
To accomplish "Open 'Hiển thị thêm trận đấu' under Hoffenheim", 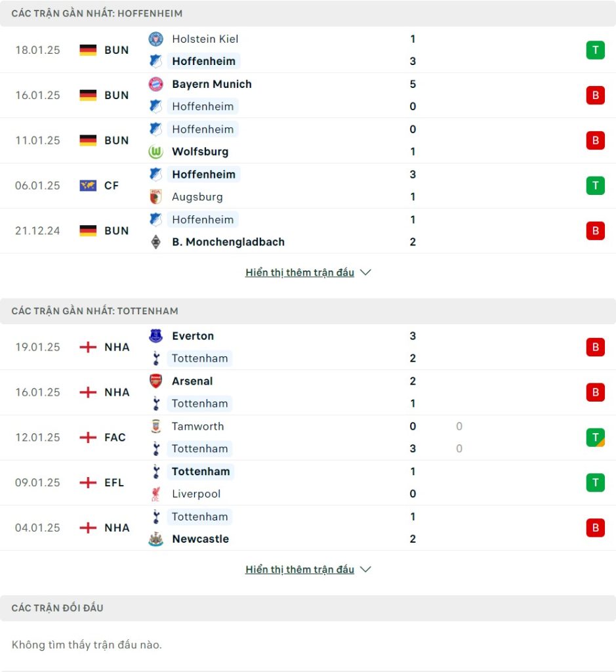I will click(299, 272).
